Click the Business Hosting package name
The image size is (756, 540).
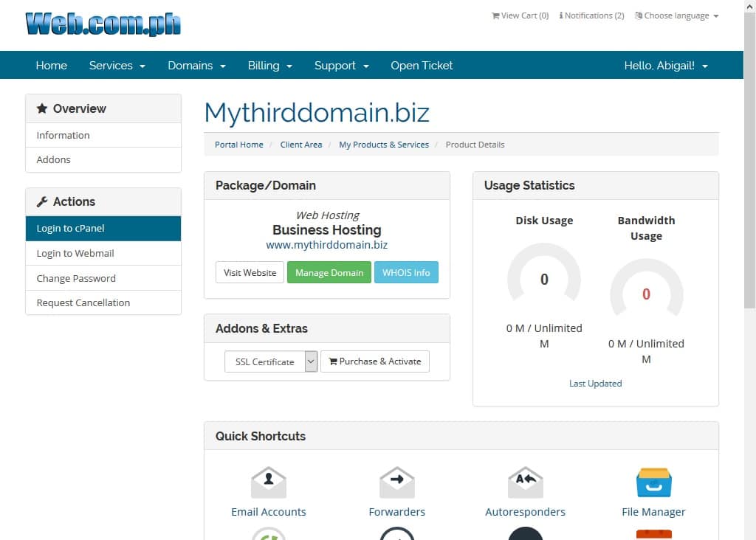(327, 230)
